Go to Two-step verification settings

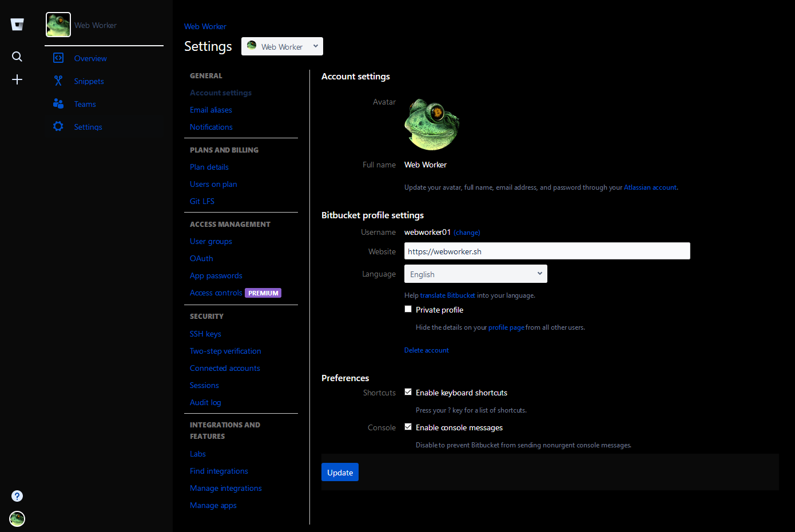(225, 351)
